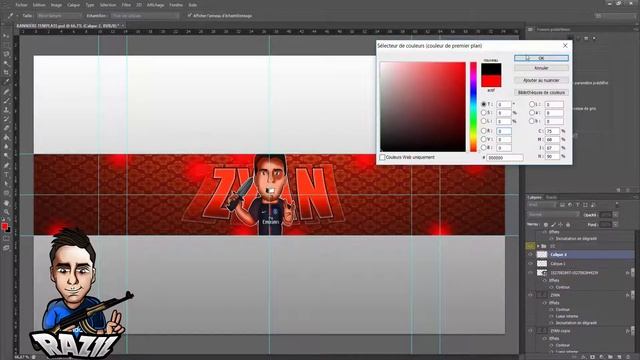Select the Lasso tool
The image size is (640, 360).
(6, 54)
